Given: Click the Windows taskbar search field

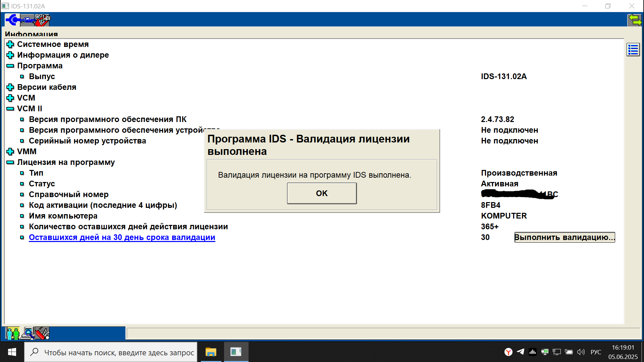Looking at the screenshot, I should coord(111,352).
